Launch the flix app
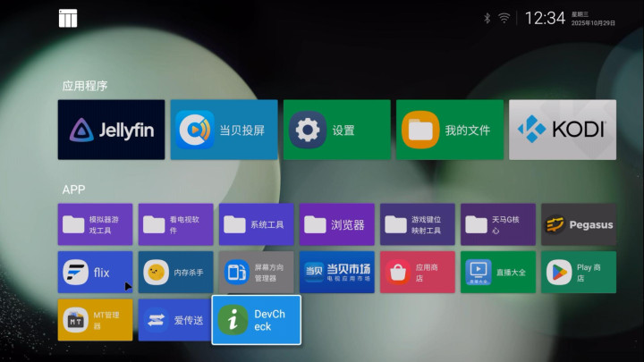This screenshot has width=644, height=362. tap(96, 272)
